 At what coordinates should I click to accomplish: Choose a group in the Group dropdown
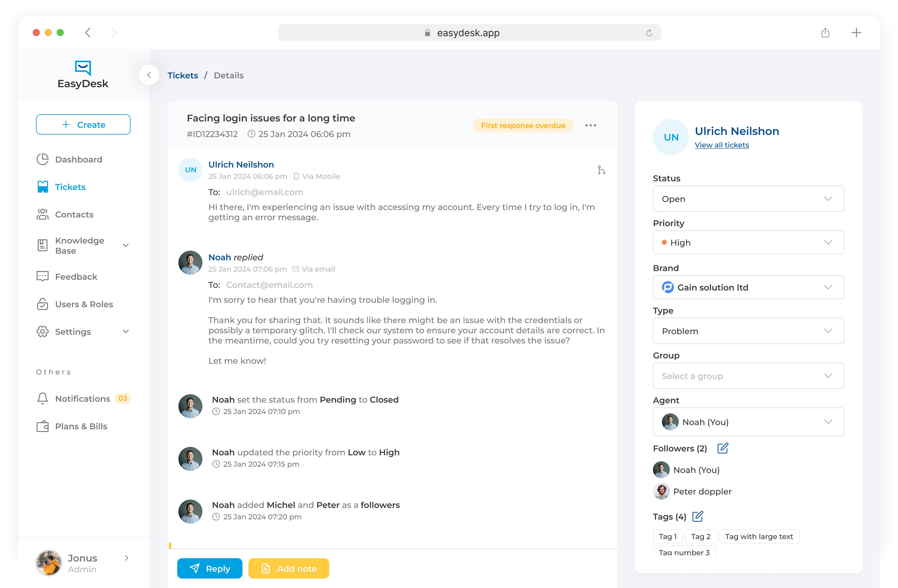coord(748,376)
